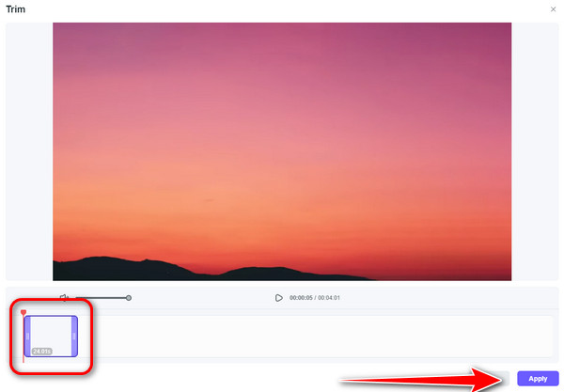Play the video preview

tap(279, 298)
